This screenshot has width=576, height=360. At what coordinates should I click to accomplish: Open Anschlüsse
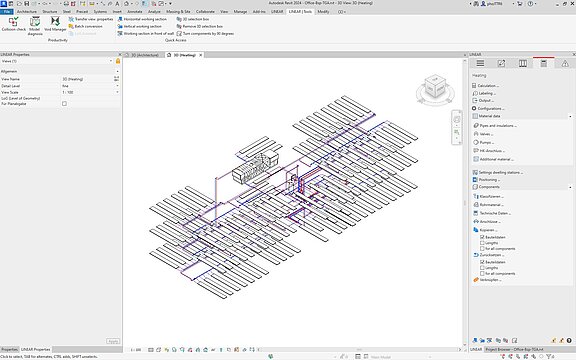pos(487,222)
